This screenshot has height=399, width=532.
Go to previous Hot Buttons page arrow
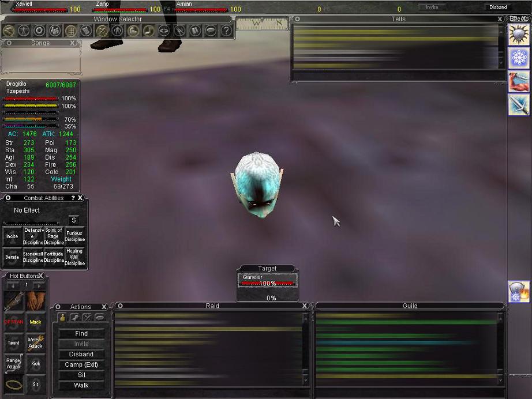coord(13,285)
